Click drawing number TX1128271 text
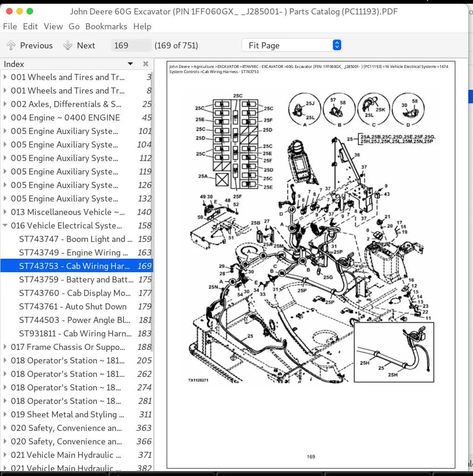 [x=198, y=380]
